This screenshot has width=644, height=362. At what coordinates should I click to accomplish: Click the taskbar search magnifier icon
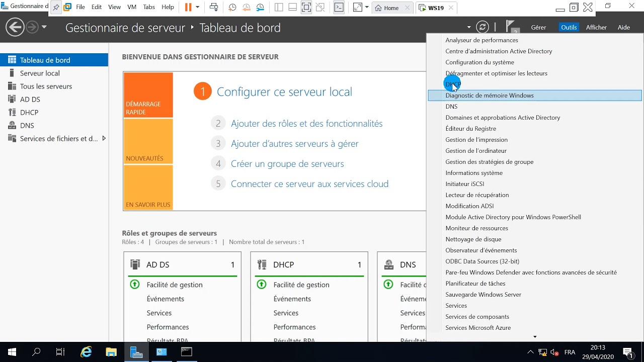click(x=36, y=352)
